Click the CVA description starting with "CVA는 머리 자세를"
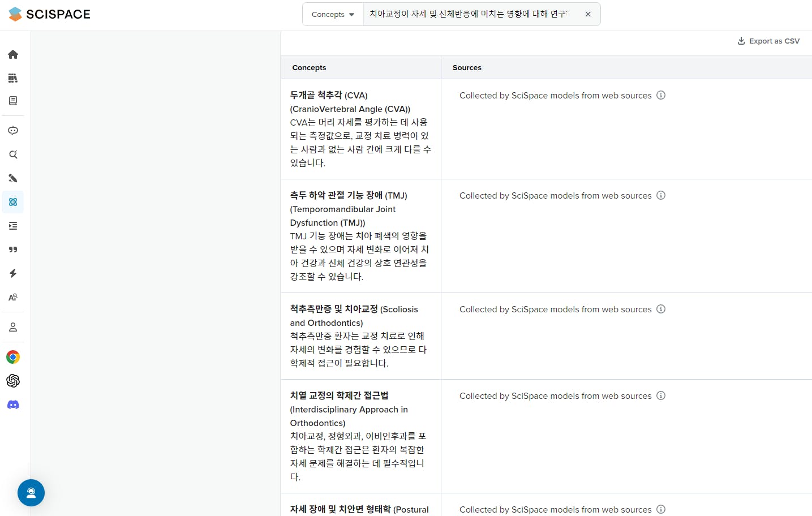The width and height of the screenshot is (812, 516). pos(360,143)
